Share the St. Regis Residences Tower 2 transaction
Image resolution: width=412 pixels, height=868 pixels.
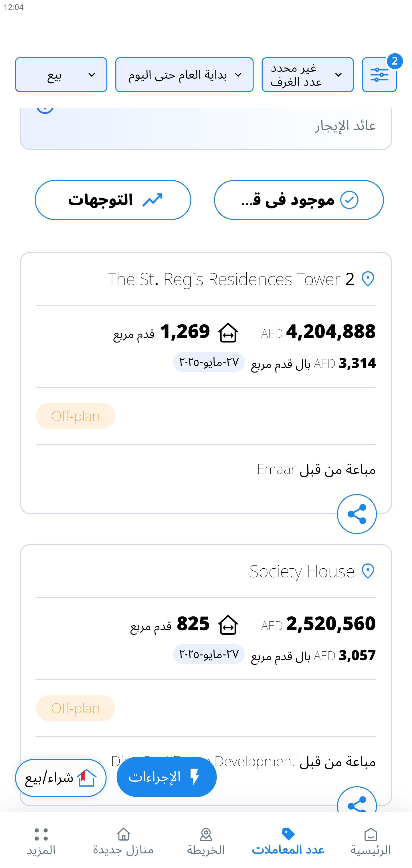click(x=357, y=514)
